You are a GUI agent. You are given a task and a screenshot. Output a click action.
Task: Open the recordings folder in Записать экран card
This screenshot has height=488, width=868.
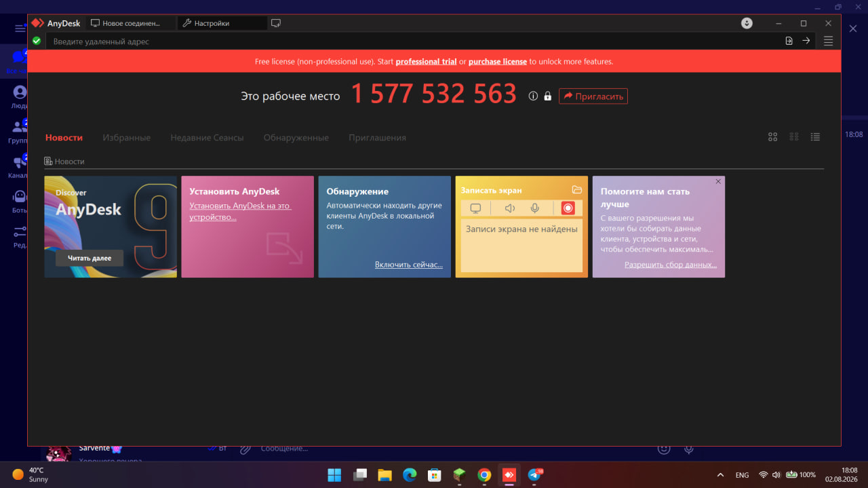point(577,190)
